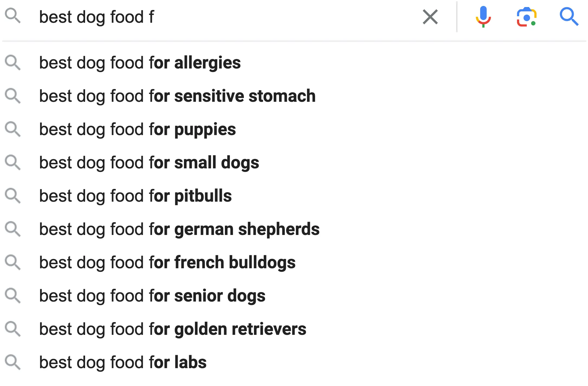Open Google Lens image search
This screenshot has width=588, height=386.
click(x=526, y=17)
